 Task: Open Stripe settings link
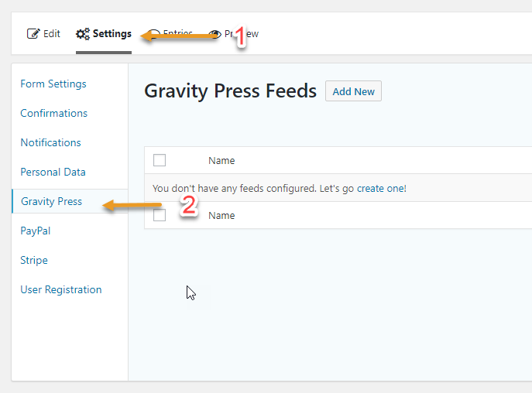point(34,260)
